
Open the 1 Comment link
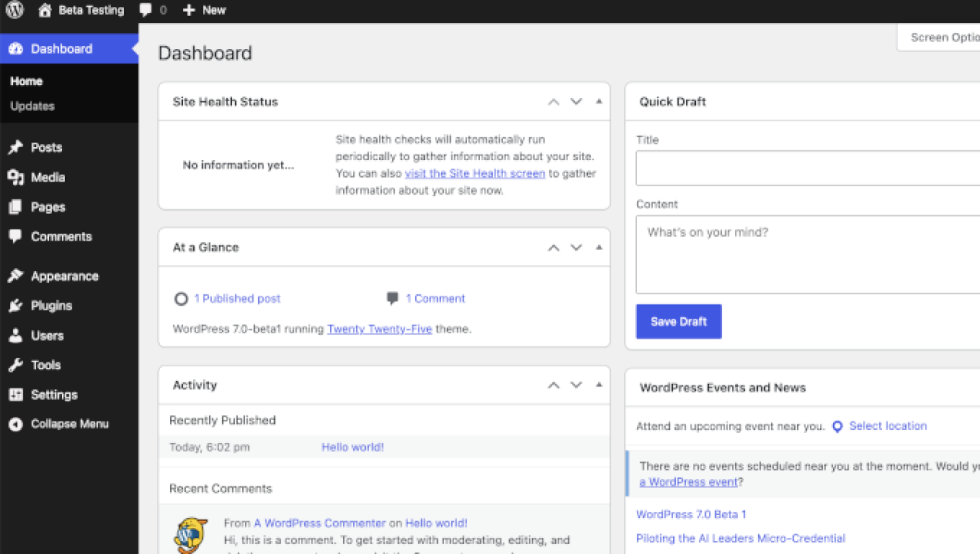(x=435, y=299)
